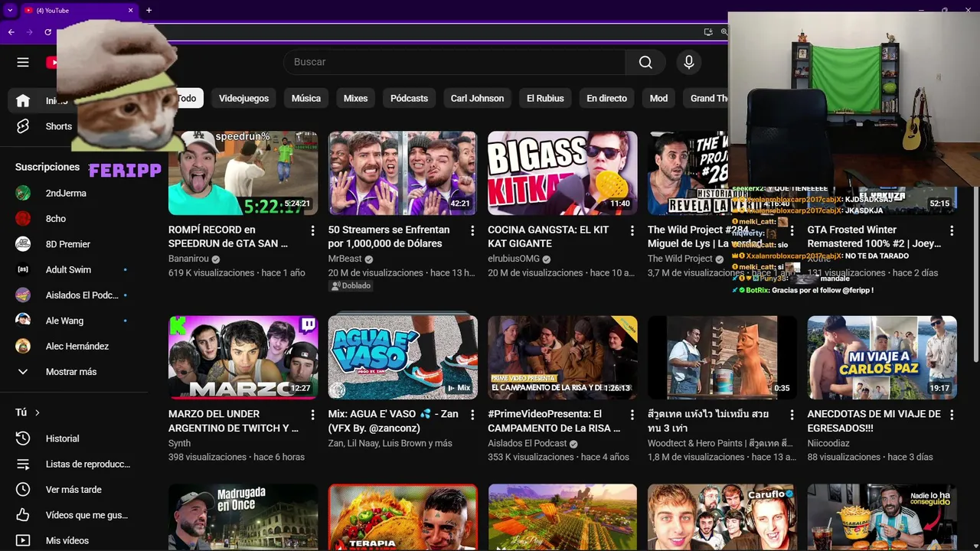Open Adult Swim channel subscription
This screenshot has width=980, height=551.
[68, 269]
